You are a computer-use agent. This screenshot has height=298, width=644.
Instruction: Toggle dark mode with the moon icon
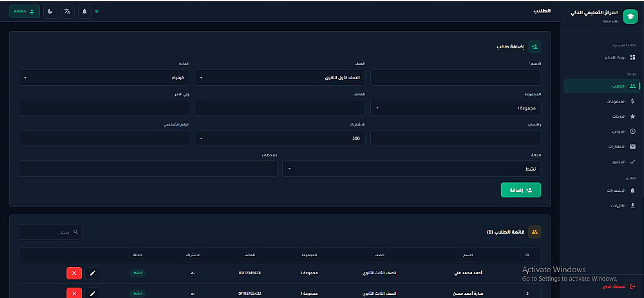click(50, 12)
